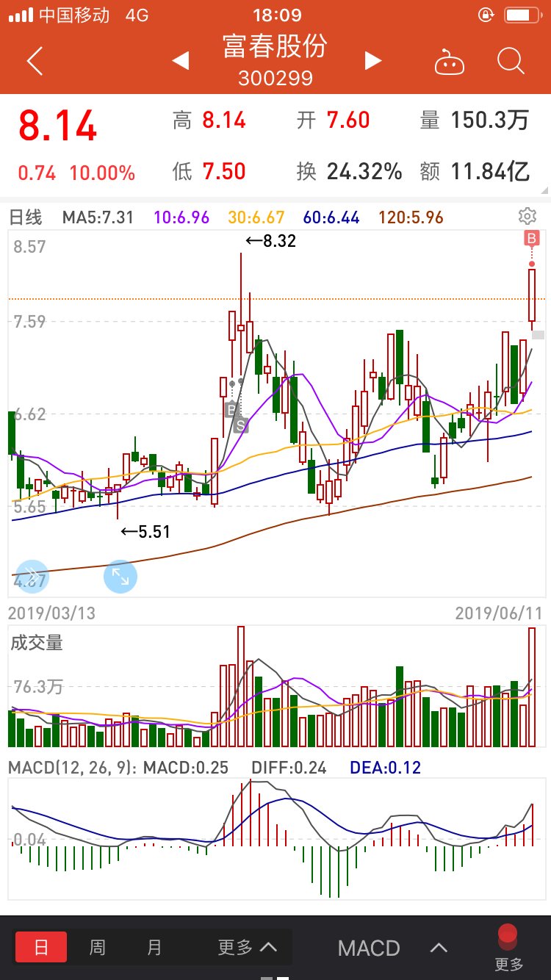The image size is (551, 980).
Task: Tap the start date 2019/03/13
Action: 51,613
